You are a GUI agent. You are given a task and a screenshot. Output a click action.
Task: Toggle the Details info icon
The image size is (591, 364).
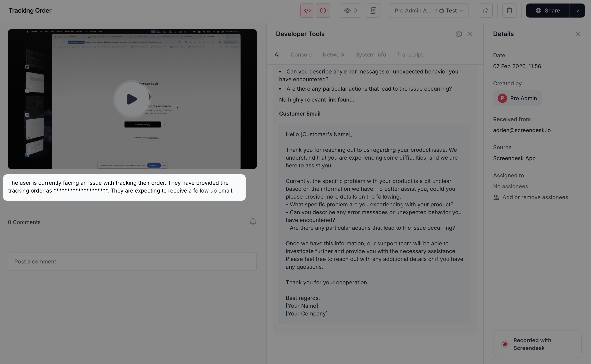(323, 11)
